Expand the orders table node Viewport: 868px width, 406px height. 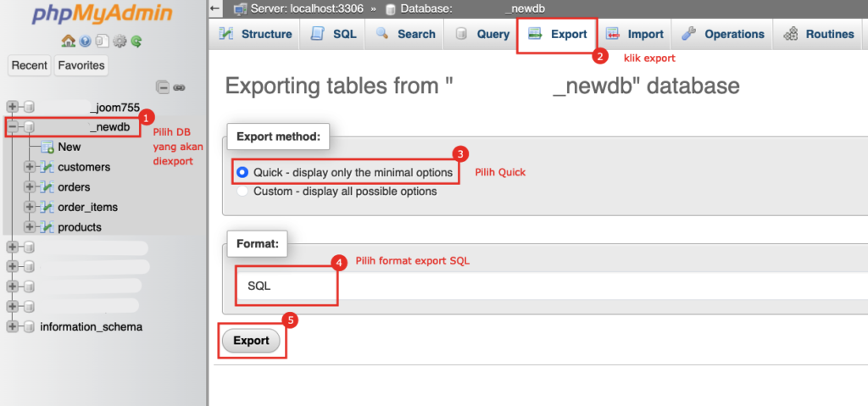coord(30,187)
